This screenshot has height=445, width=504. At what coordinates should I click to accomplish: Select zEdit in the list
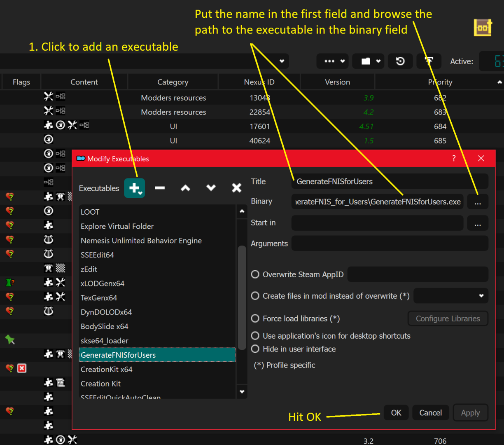point(157,269)
